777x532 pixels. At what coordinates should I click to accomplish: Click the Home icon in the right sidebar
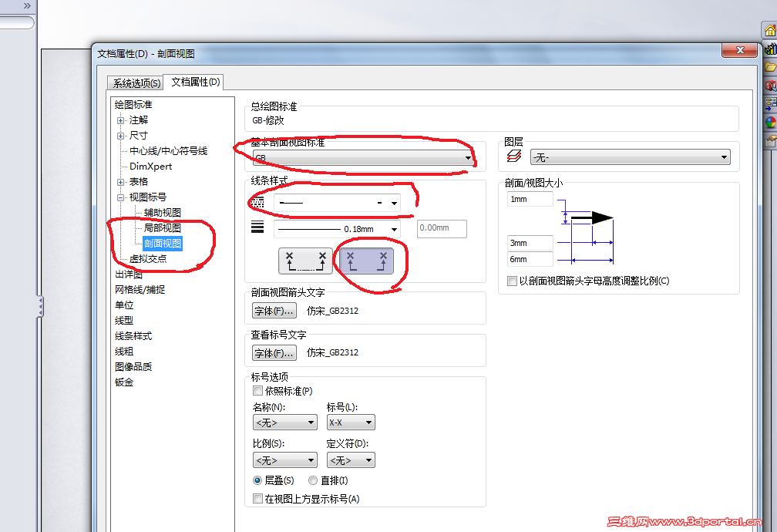click(770, 30)
